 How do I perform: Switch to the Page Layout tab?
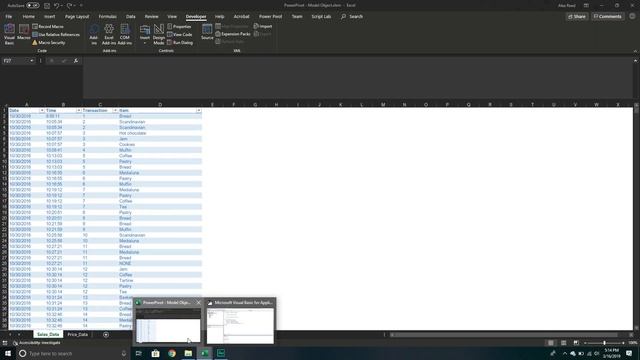pos(77,16)
